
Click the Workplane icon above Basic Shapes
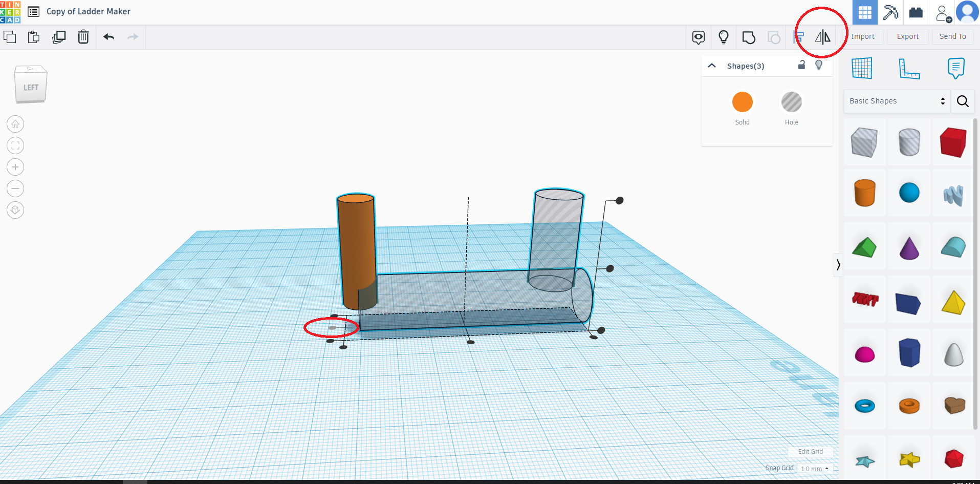click(x=862, y=68)
